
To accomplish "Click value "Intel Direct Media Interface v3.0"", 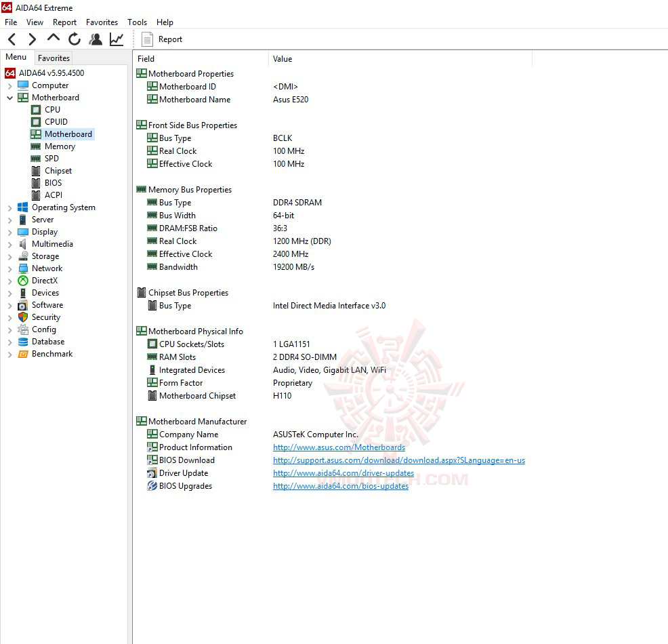I will (x=329, y=306).
